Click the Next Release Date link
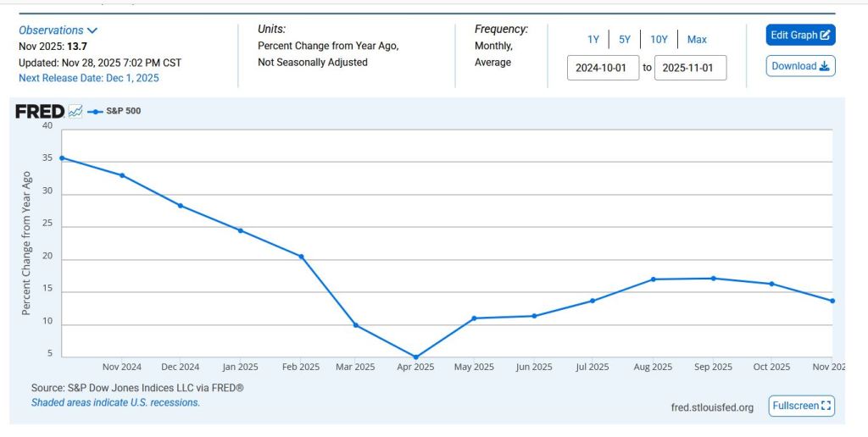 click(x=88, y=78)
